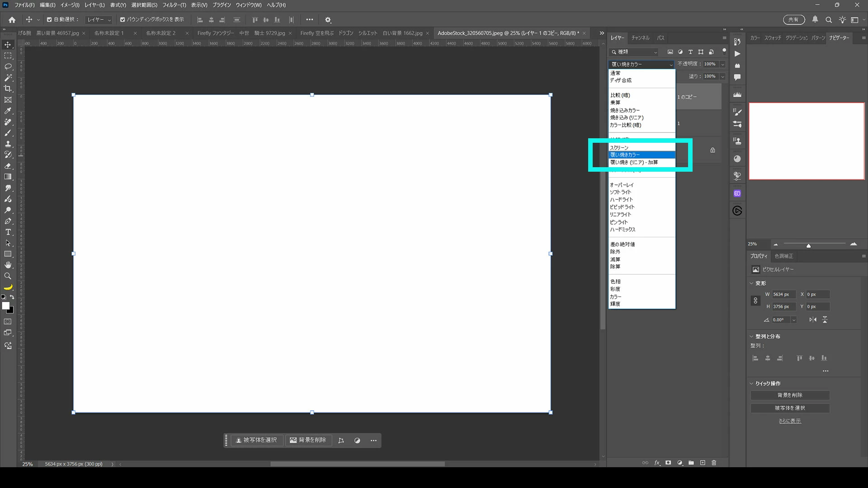This screenshot has height=488, width=868.
Task: Switch to the チャンネル tab
Action: coord(640,38)
